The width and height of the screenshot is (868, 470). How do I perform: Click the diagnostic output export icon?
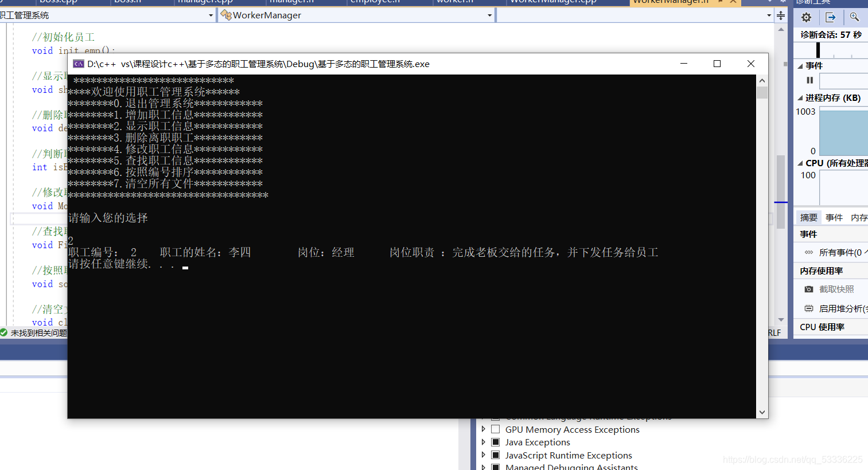point(830,17)
